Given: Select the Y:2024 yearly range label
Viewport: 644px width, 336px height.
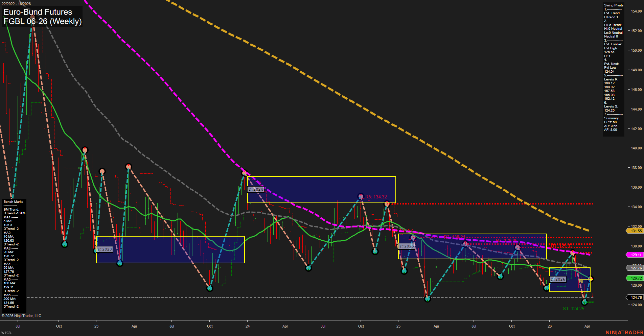Looking at the screenshot, I should [x=256, y=189].
